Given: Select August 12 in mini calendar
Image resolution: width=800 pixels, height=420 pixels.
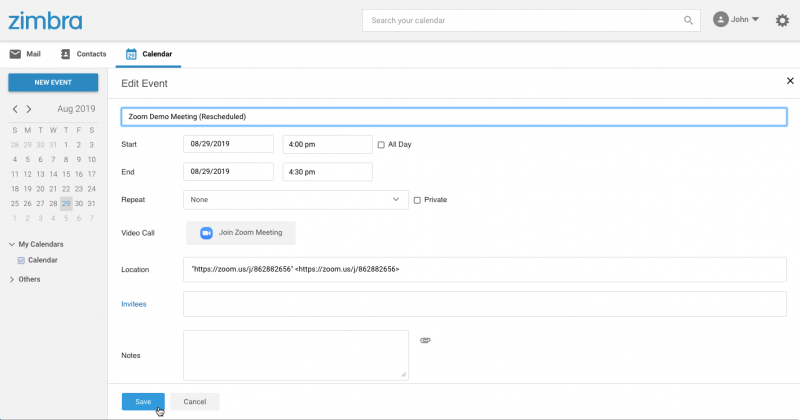Looking at the screenshot, I should coord(28,174).
